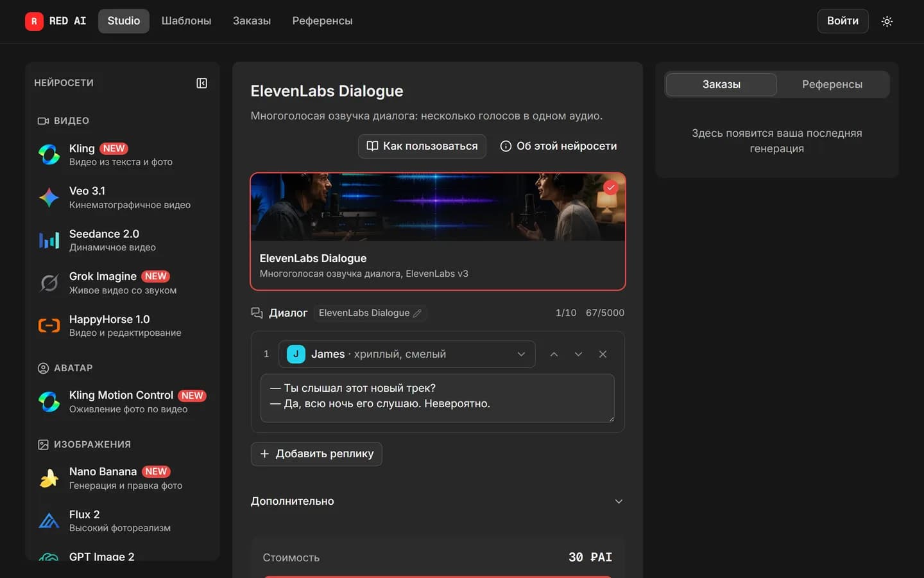The width and height of the screenshot is (924, 578).
Task: Click the Аватар section header
Action: pos(65,368)
